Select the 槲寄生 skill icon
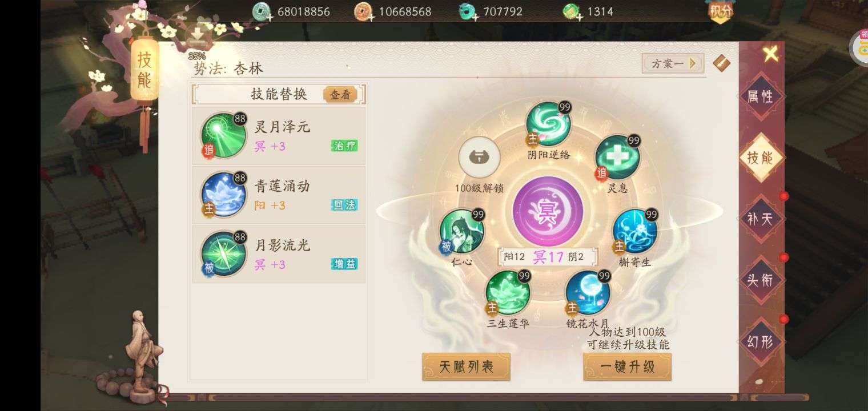 (x=634, y=231)
